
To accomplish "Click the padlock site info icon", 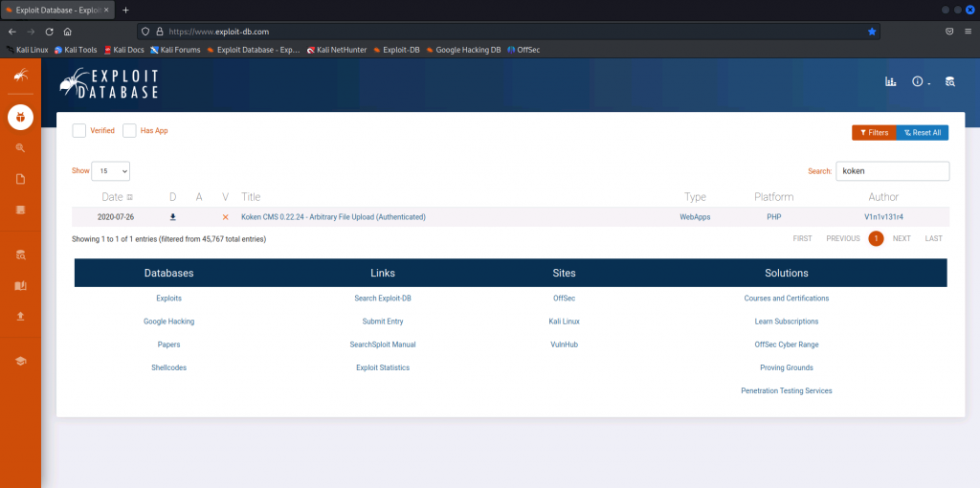I will click(x=160, y=32).
